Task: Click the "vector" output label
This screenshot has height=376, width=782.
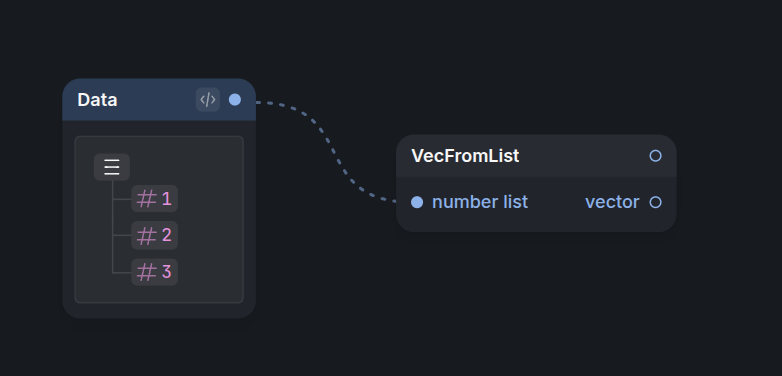Action: point(612,202)
